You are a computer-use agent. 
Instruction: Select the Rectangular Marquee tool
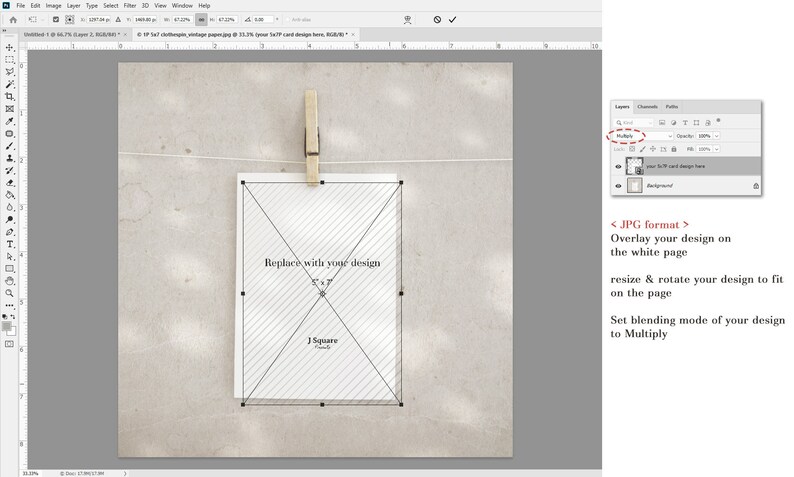(x=10, y=60)
